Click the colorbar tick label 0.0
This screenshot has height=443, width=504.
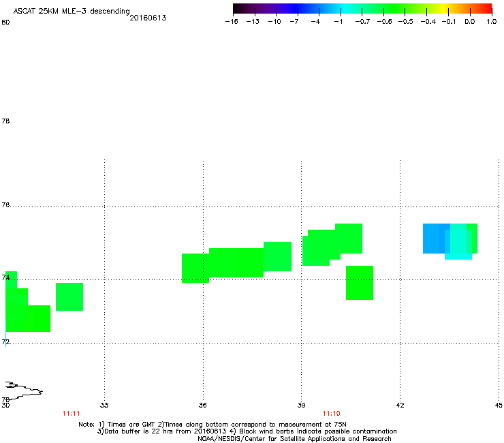coord(470,22)
